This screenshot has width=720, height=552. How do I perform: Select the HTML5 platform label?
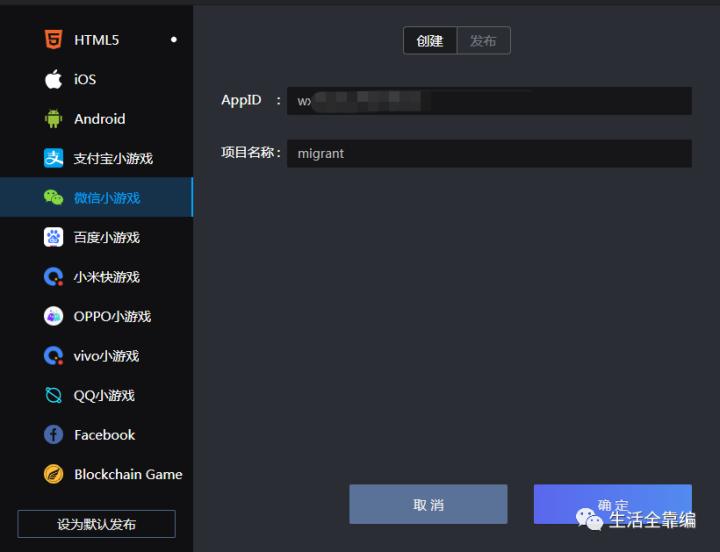click(96, 40)
